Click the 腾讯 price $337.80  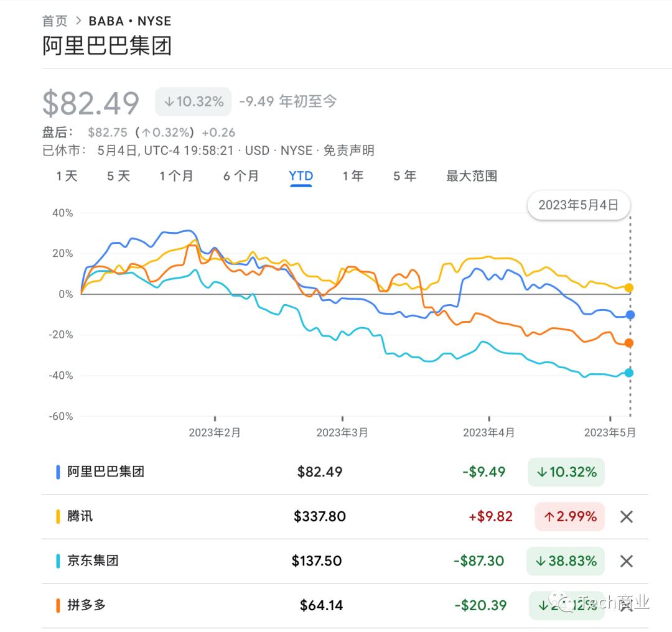(320, 517)
